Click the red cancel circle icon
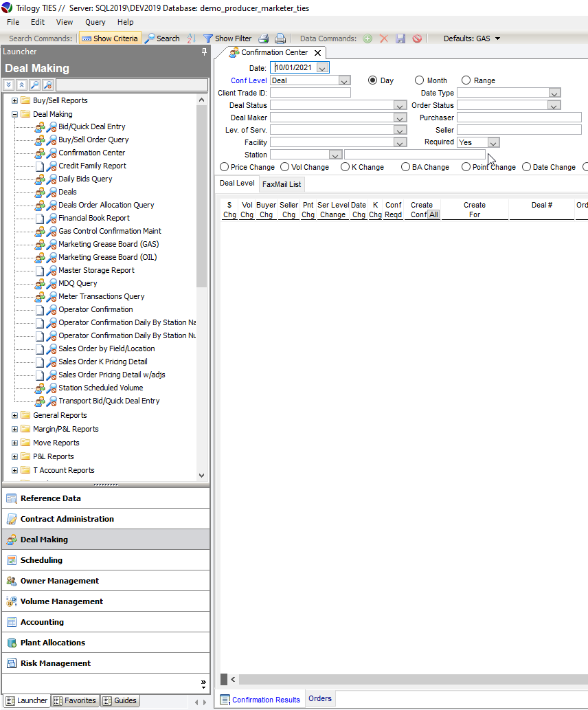 [417, 38]
